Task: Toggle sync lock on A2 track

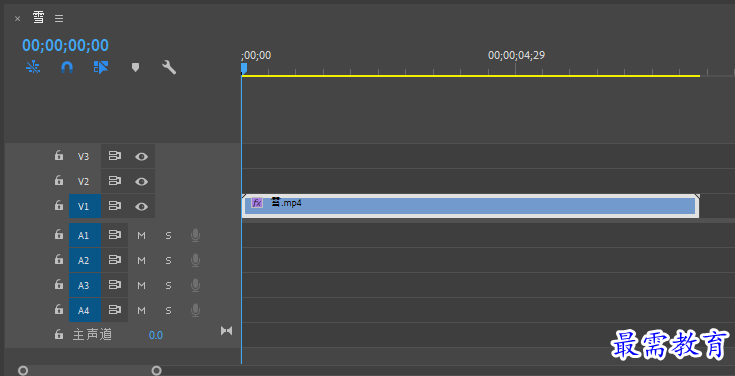Action: point(115,260)
